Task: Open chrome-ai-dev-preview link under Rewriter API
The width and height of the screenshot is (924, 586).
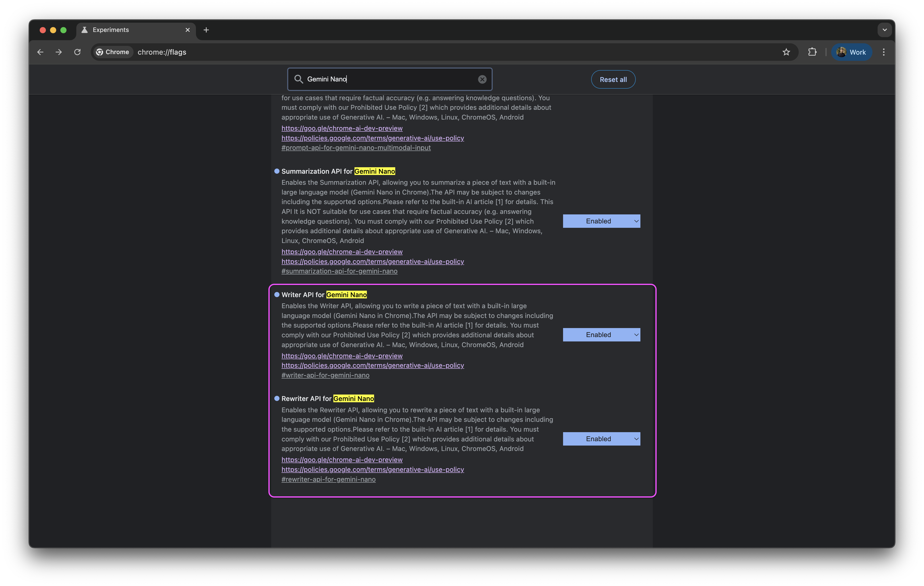Action: click(342, 460)
